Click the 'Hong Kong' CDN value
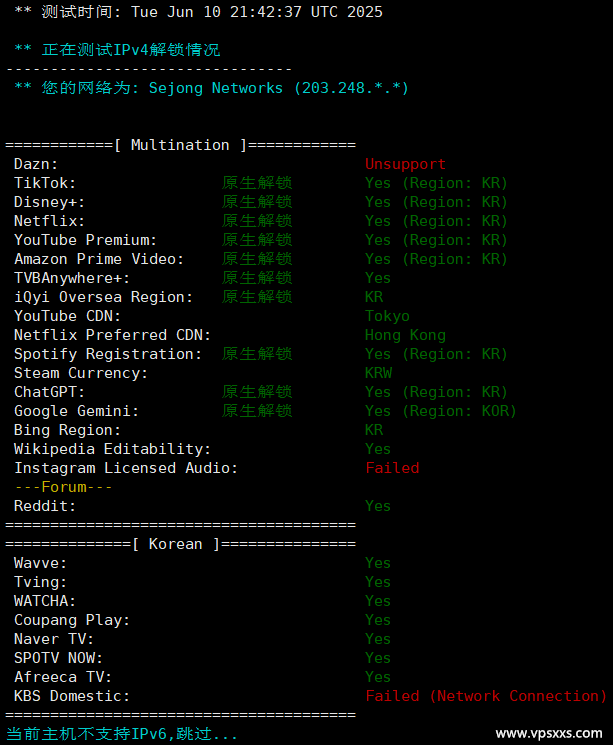This screenshot has height=745, width=613. (405, 335)
